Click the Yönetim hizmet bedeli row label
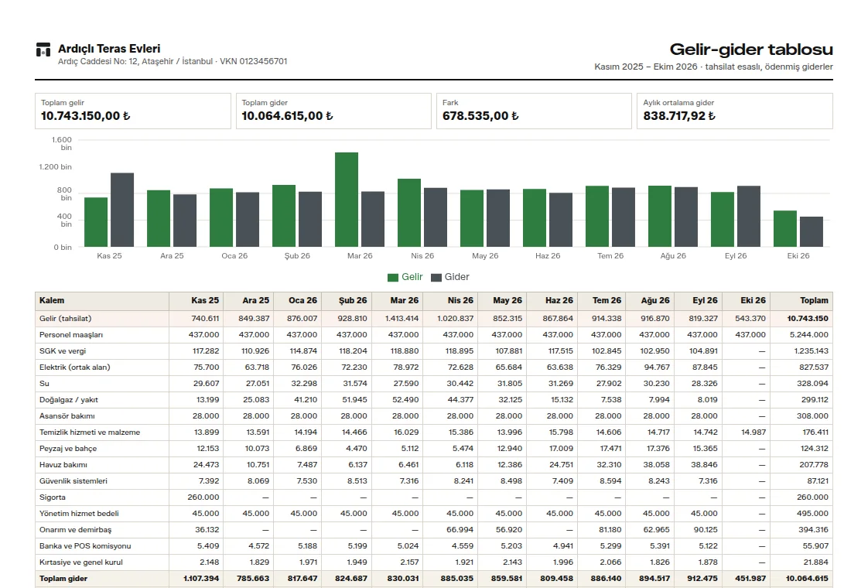868x588 pixels. click(x=79, y=513)
